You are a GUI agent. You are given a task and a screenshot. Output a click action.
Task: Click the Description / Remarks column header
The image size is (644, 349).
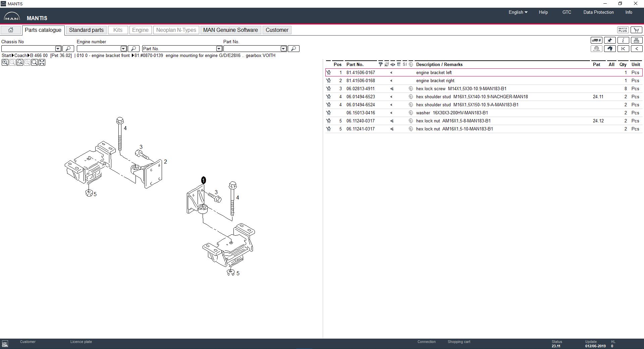tap(439, 64)
